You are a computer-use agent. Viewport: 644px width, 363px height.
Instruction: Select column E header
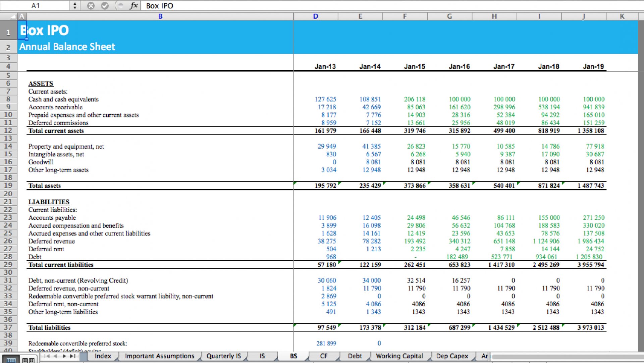[360, 16]
